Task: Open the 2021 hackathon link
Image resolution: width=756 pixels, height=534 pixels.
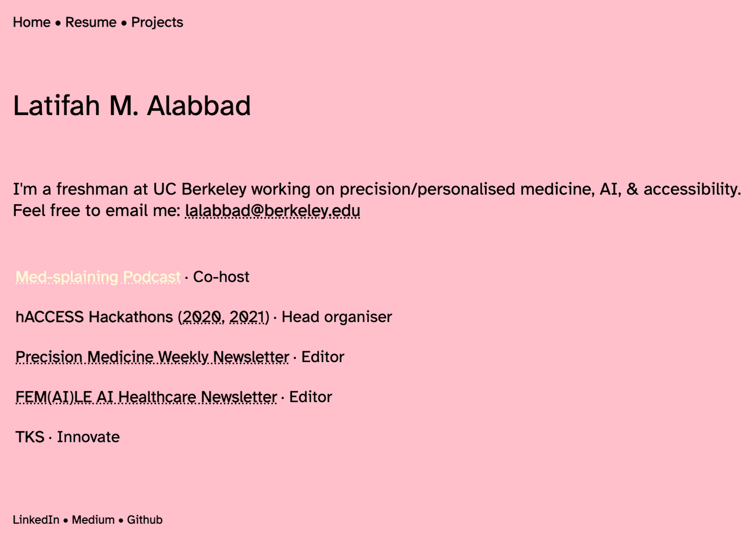Action: point(247,317)
